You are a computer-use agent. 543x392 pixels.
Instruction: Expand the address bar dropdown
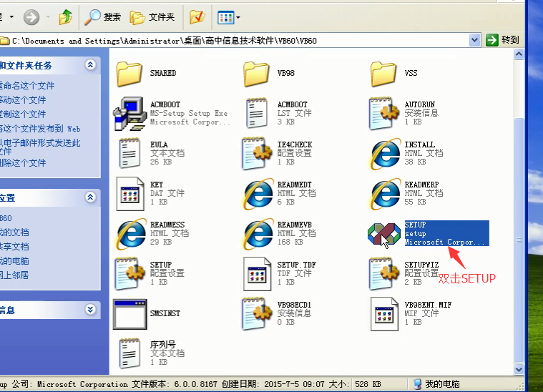[x=474, y=40]
